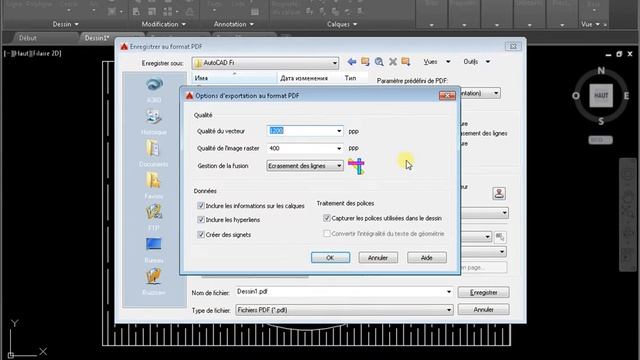Toggle Inclure les hyperliens checkbox
Viewport: 640px width, 360px height.
(201, 220)
